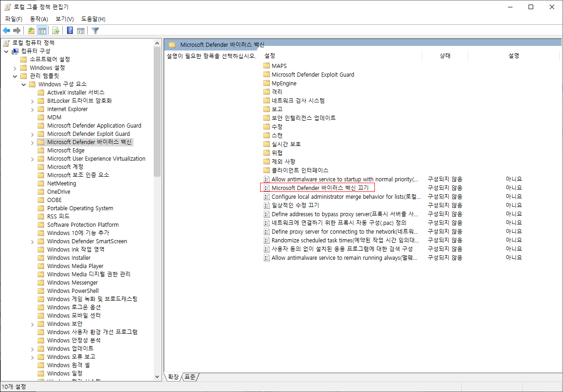Click the 제외 사항 folder icon
Image resolution: width=563 pixels, height=392 pixels.
pos(267,162)
